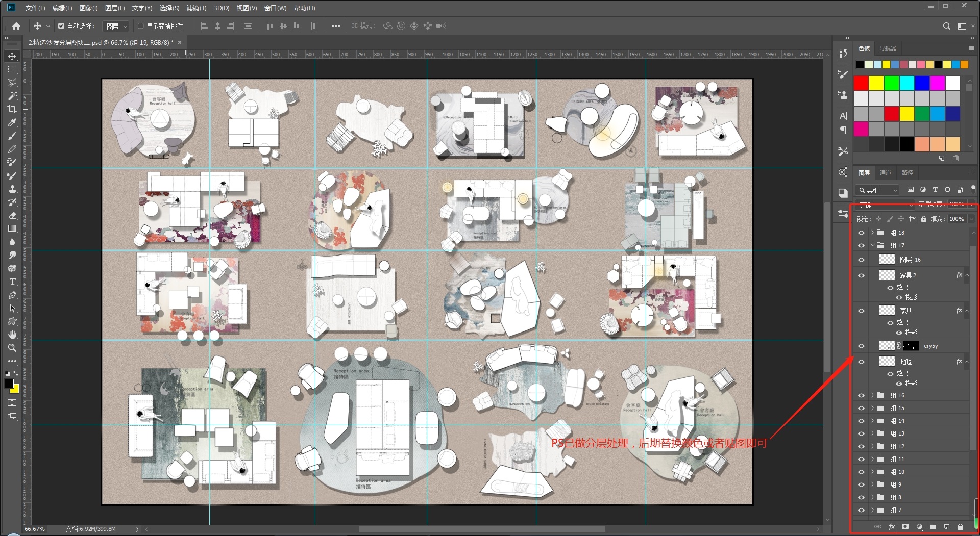Select the Crop tool

pos(12,109)
